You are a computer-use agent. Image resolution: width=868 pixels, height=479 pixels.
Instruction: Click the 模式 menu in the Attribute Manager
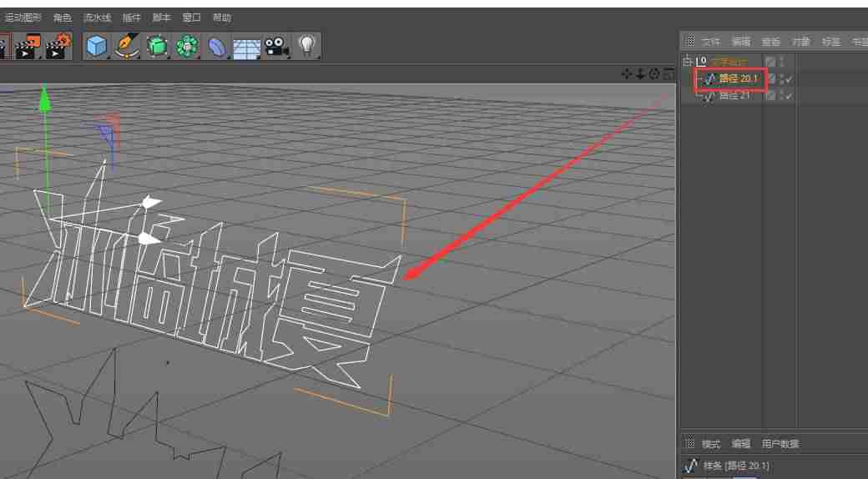pos(711,444)
